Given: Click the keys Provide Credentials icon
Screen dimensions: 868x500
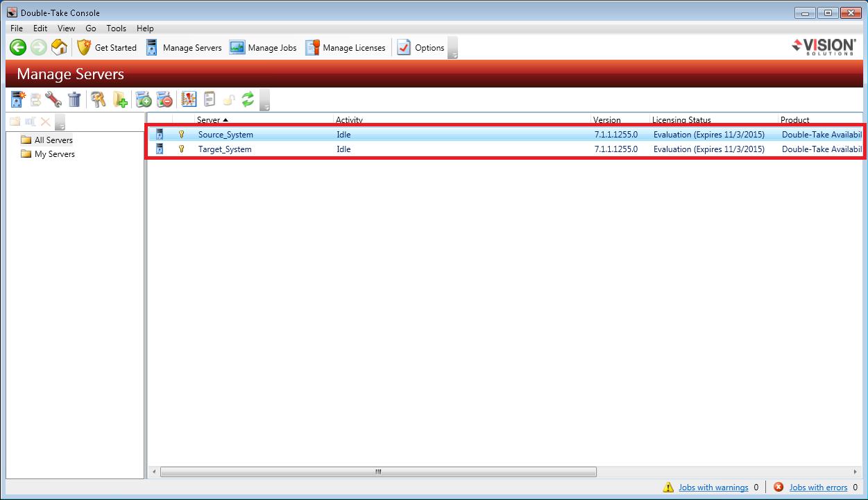Looking at the screenshot, I should coord(99,100).
